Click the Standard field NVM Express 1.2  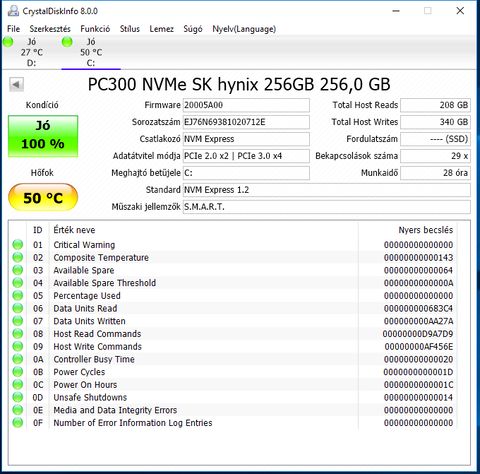(327, 190)
